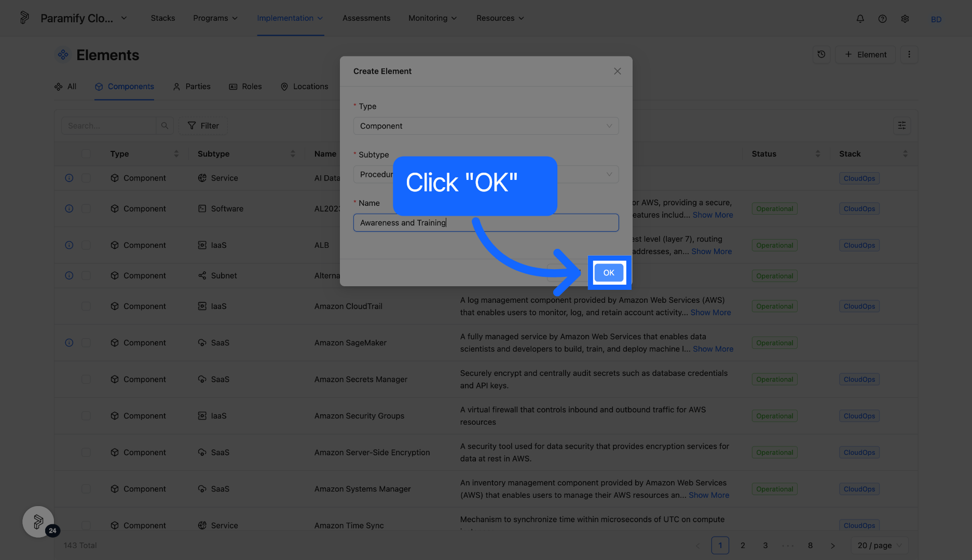This screenshot has width=972, height=560.
Task: Check the AL2023 Software row checkbox
Action: click(86, 208)
